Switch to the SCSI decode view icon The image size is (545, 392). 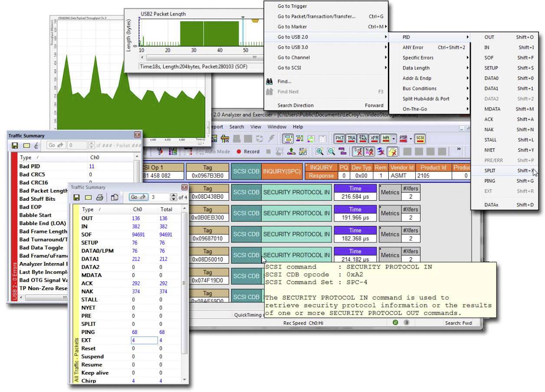tap(420, 139)
